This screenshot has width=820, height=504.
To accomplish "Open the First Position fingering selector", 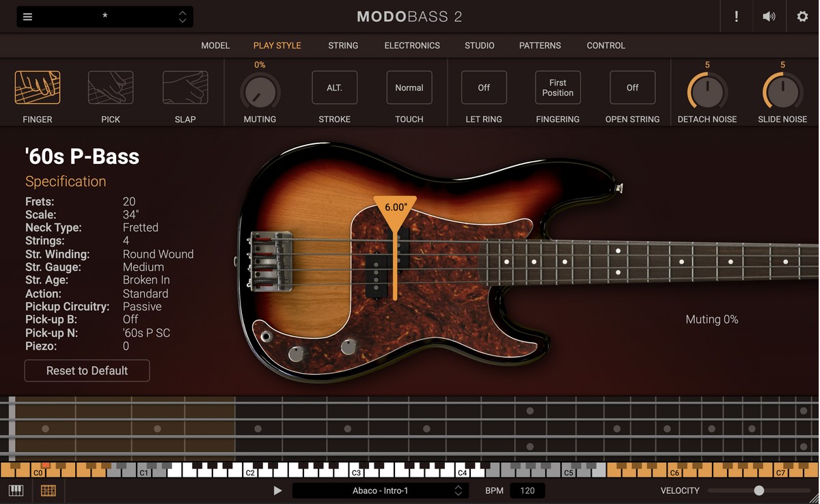I will point(558,87).
